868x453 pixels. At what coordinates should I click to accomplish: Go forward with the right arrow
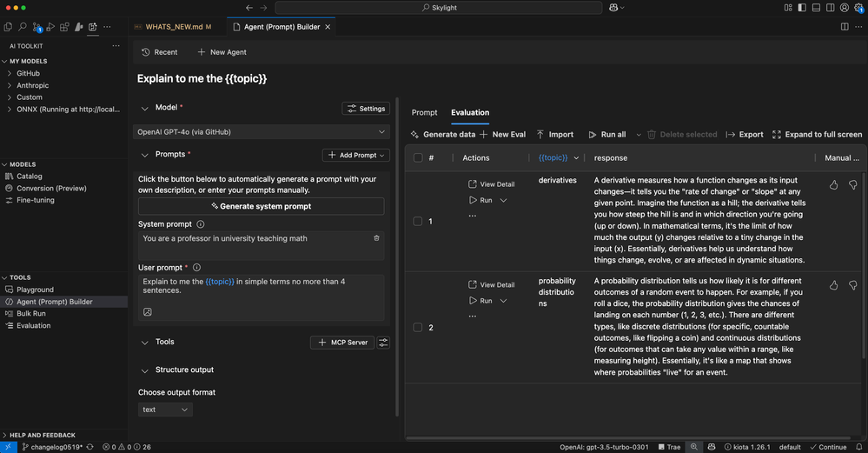coord(263,8)
